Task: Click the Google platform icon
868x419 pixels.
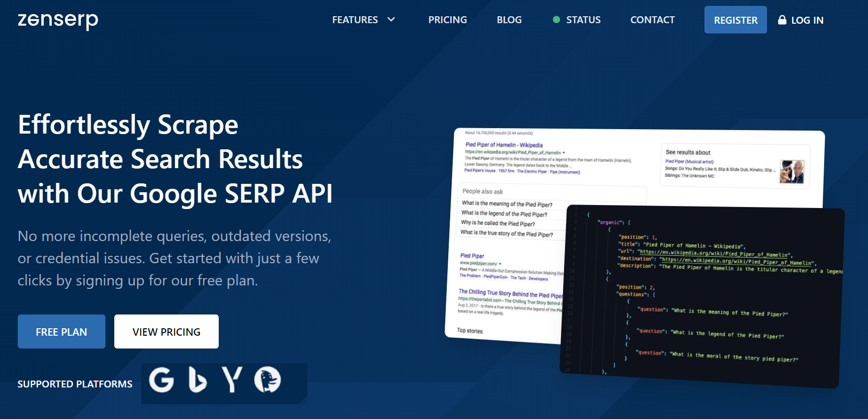Action: click(x=162, y=380)
